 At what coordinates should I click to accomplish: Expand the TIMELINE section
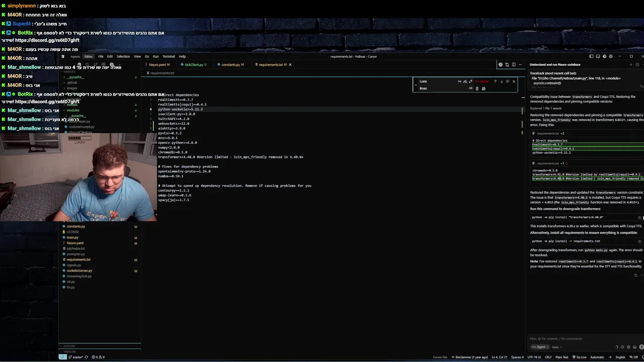(x=100, y=351)
